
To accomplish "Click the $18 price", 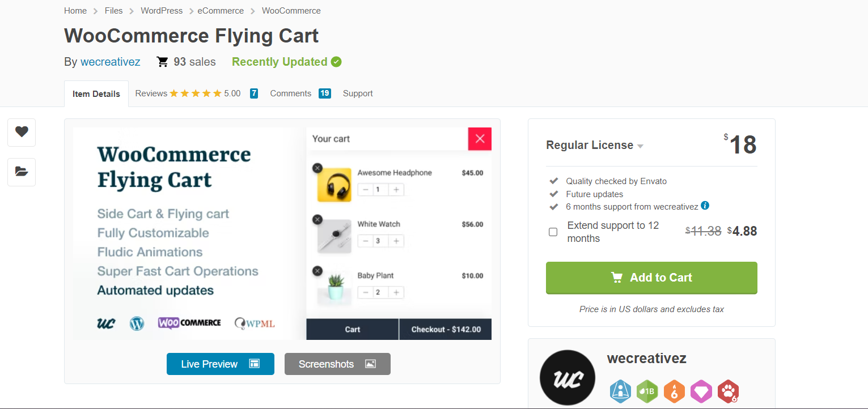I will [740, 145].
